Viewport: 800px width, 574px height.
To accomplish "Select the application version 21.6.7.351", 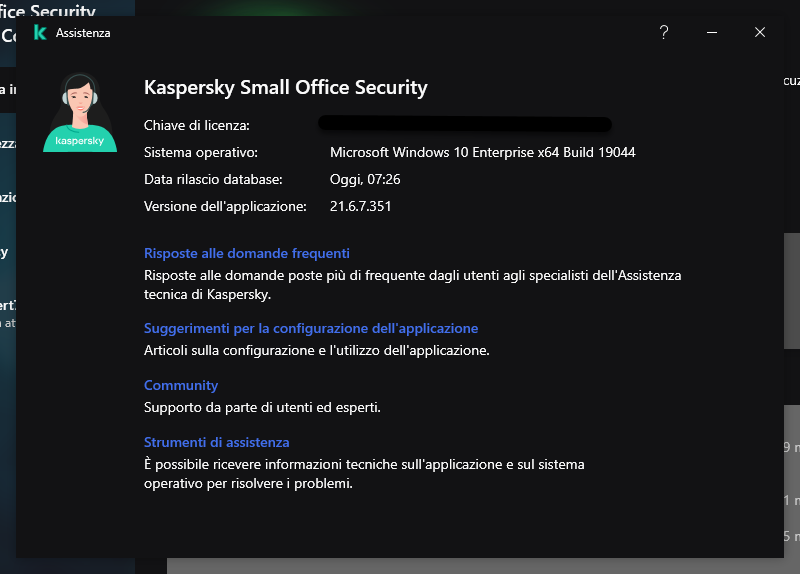I will click(360, 206).
